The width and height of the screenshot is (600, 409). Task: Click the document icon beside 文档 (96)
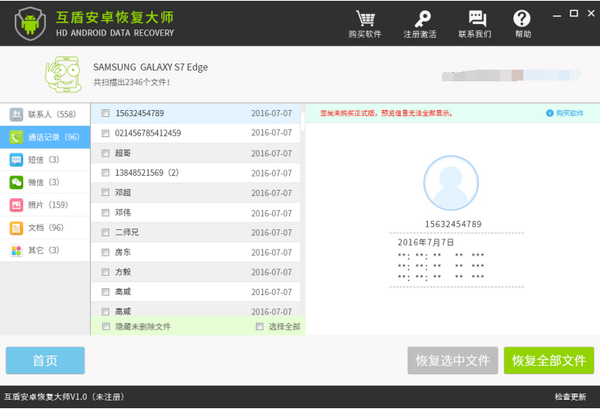pyautogui.click(x=16, y=228)
